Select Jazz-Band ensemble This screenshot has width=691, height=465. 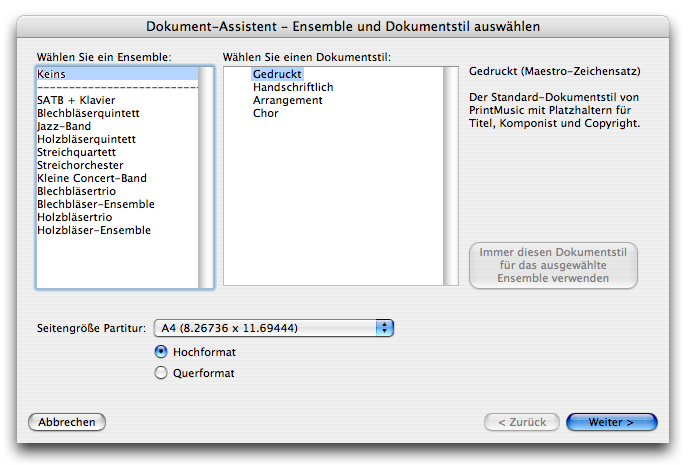(x=64, y=127)
